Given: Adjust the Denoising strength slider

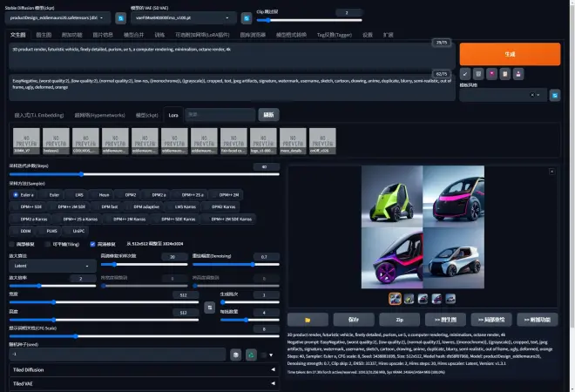Looking at the screenshot, I should [236, 265].
